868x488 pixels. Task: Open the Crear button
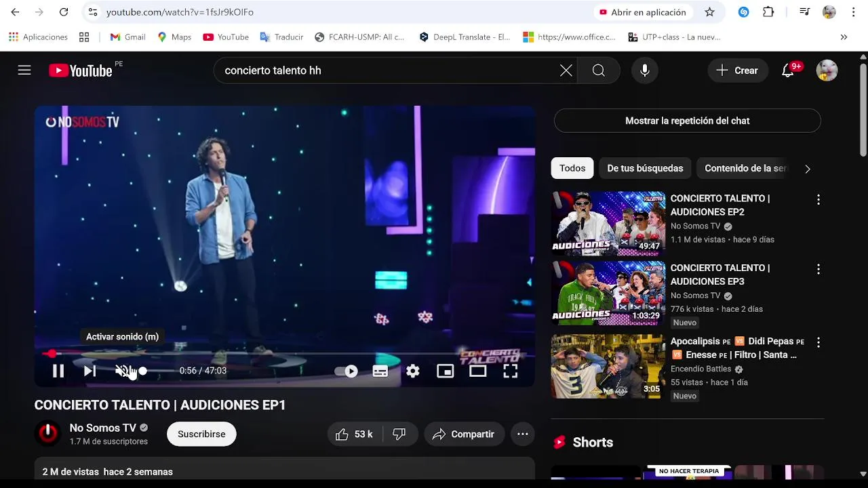(x=738, y=70)
